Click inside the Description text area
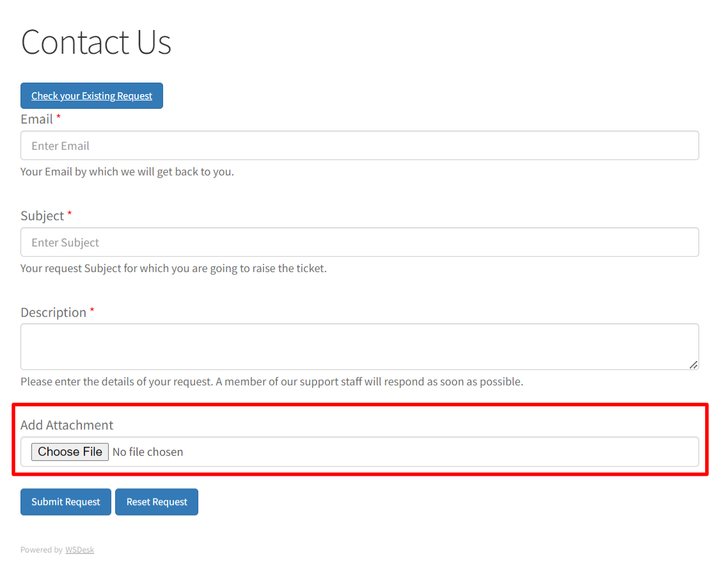Viewport: 728px width, 562px height. pos(360,346)
